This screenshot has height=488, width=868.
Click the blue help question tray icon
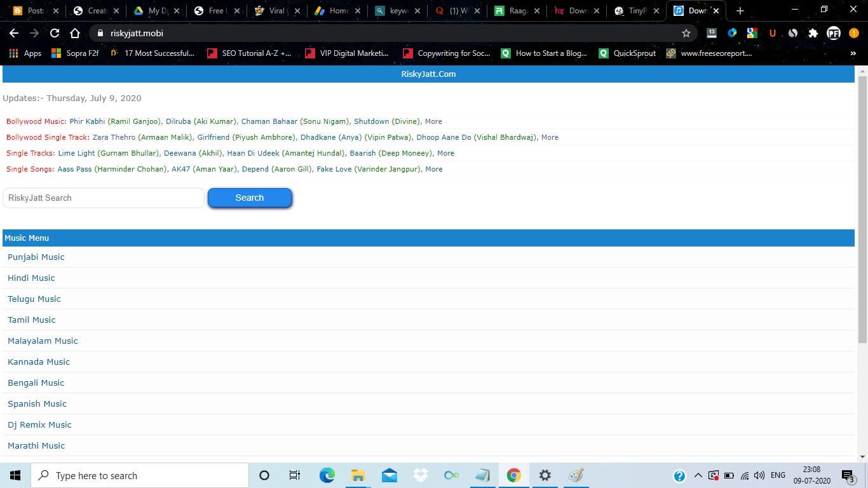point(679,475)
